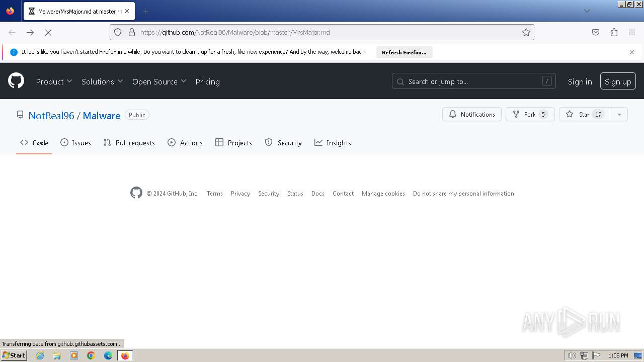Stop loading the page
The width and height of the screenshot is (644, 362).
(x=48, y=32)
